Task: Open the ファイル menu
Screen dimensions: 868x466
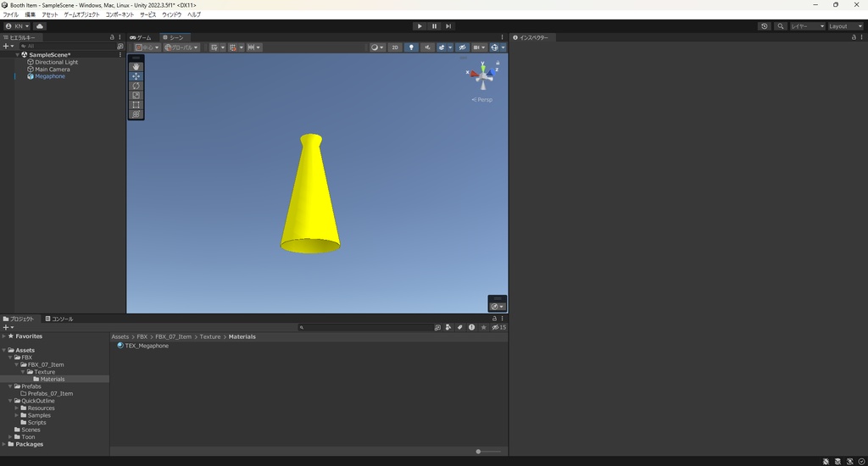Action: [10, 15]
